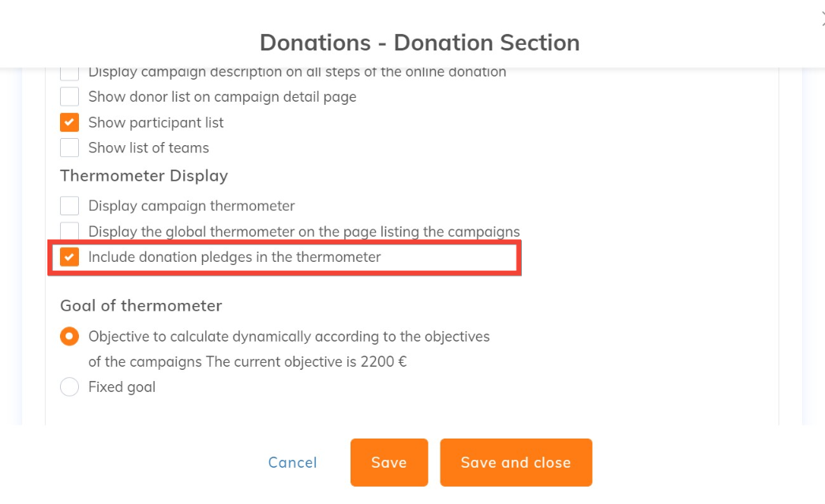
Task: Check the Show donor list checkbox
Action: [x=69, y=97]
